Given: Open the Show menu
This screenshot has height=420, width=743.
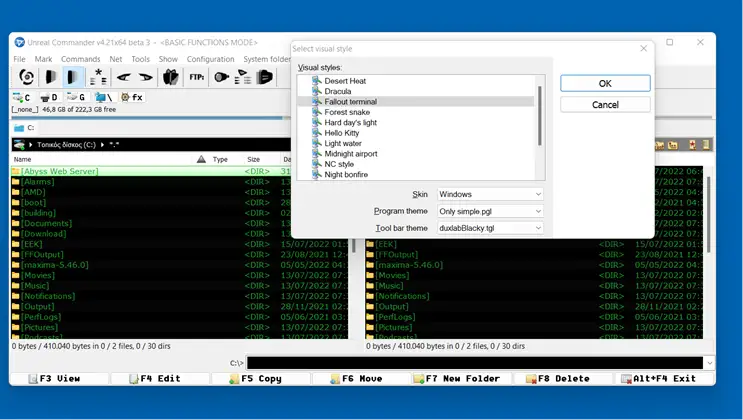Looking at the screenshot, I should coord(168,59).
